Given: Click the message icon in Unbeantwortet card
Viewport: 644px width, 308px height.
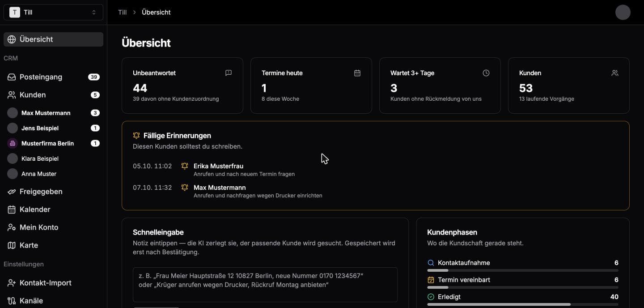Looking at the screenshot, I should click(x=229, y=73).
